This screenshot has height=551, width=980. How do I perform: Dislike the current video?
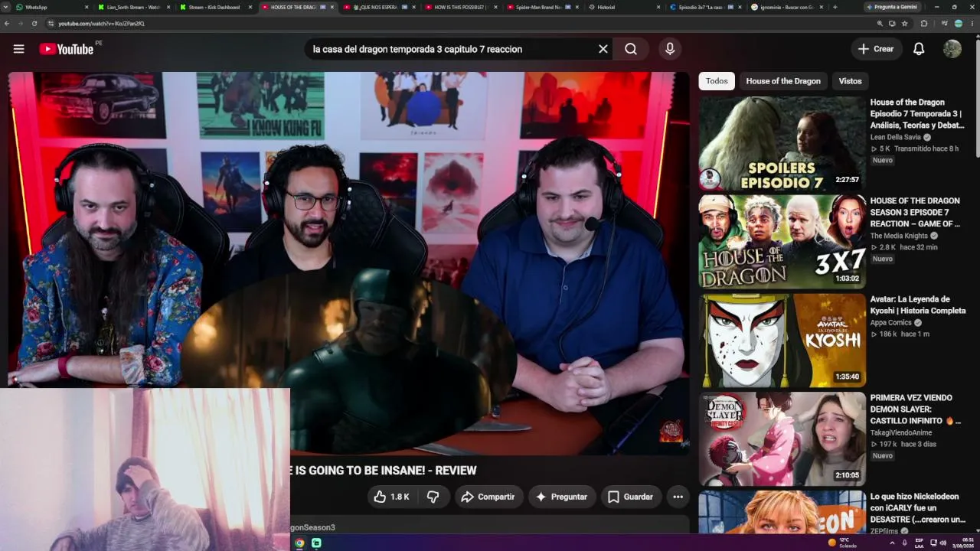[433, 497]
